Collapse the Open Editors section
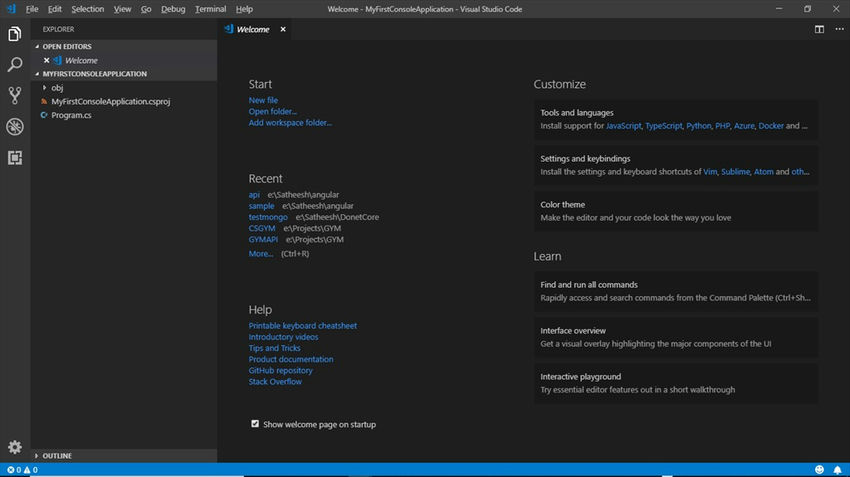This screenshot has height=477, width=850. tap(66, 46)
